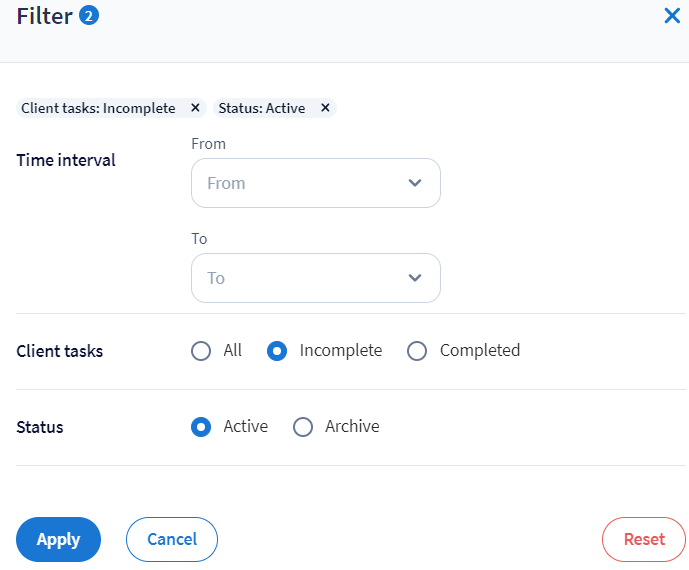Click the Time interval section label
The width and height of the screenshot is (689, 570).
[x=66, y=160]
